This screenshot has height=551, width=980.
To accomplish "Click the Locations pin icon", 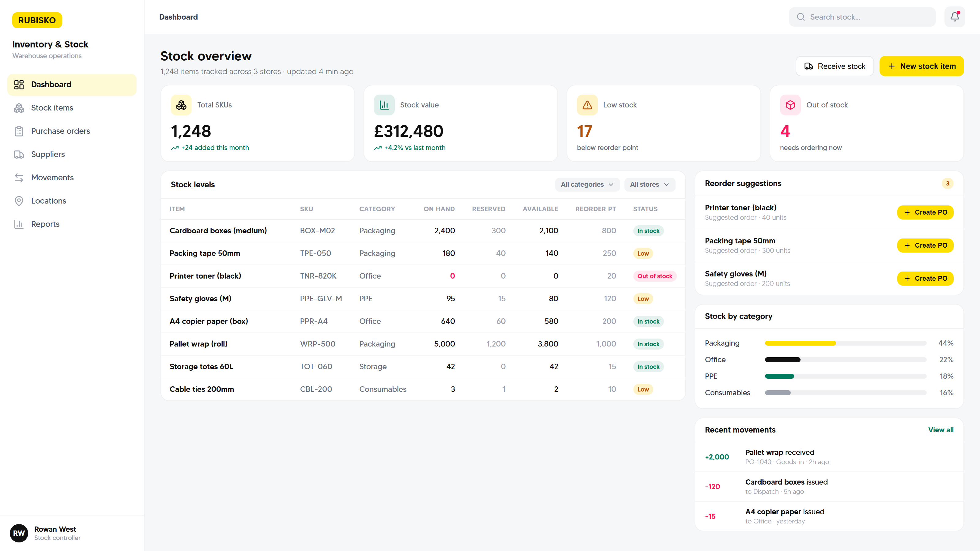I will [19, 201].
